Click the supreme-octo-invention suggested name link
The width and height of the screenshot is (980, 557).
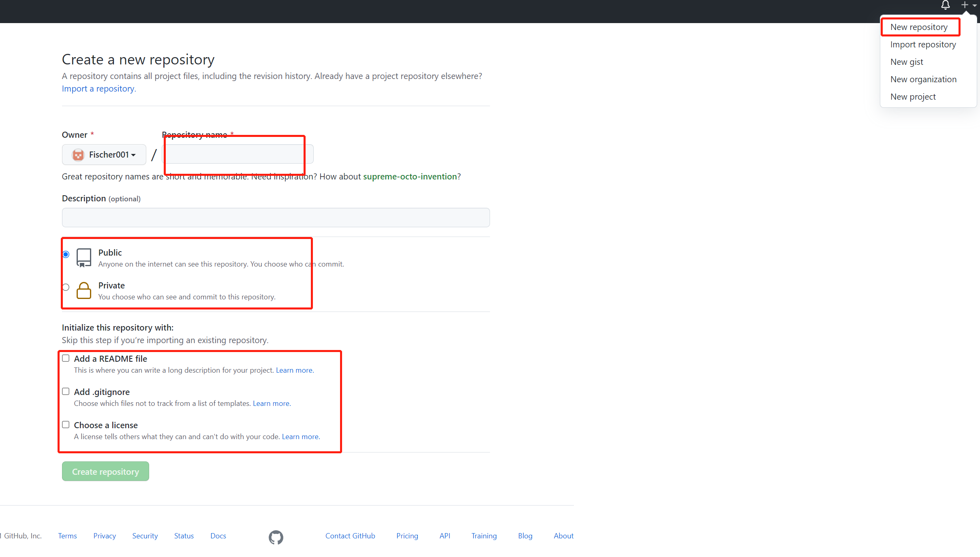point(409,176)
